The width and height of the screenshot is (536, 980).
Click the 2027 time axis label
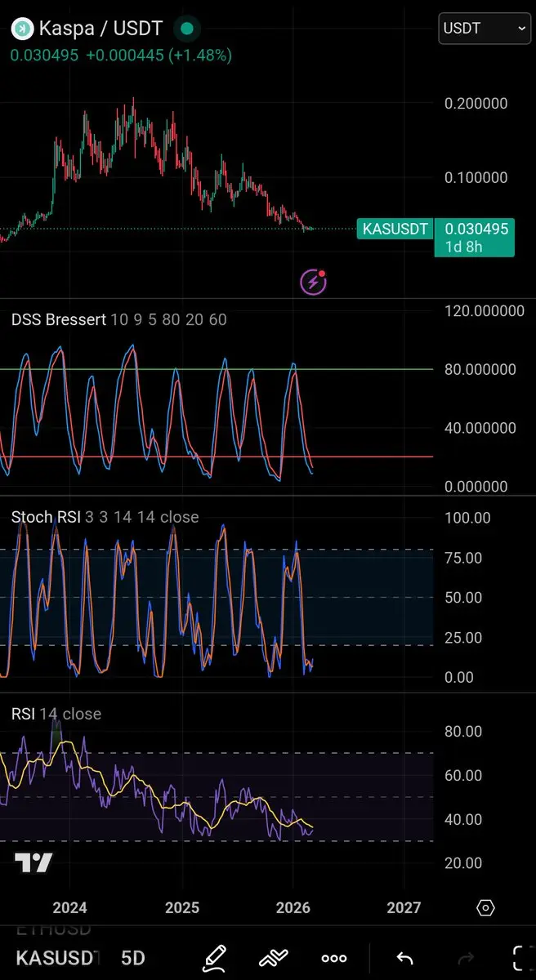pos(404,907)
